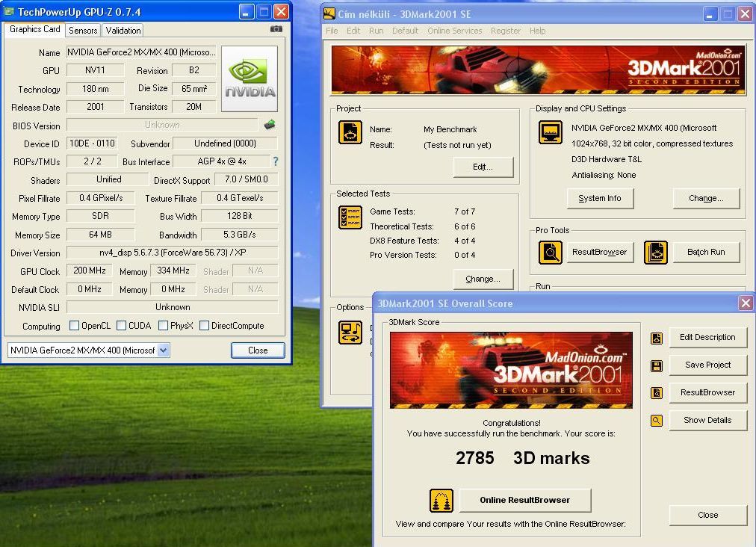The height and width of the screenshot is (547, 756).
Task: Close the Overall Score dialog with X
Action: coord(746,303)
